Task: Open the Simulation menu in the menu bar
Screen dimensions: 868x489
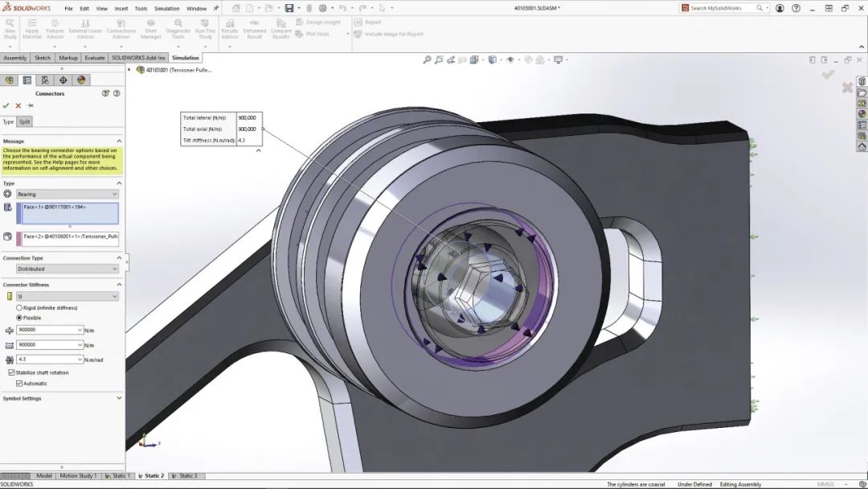Action: (169, 8)
